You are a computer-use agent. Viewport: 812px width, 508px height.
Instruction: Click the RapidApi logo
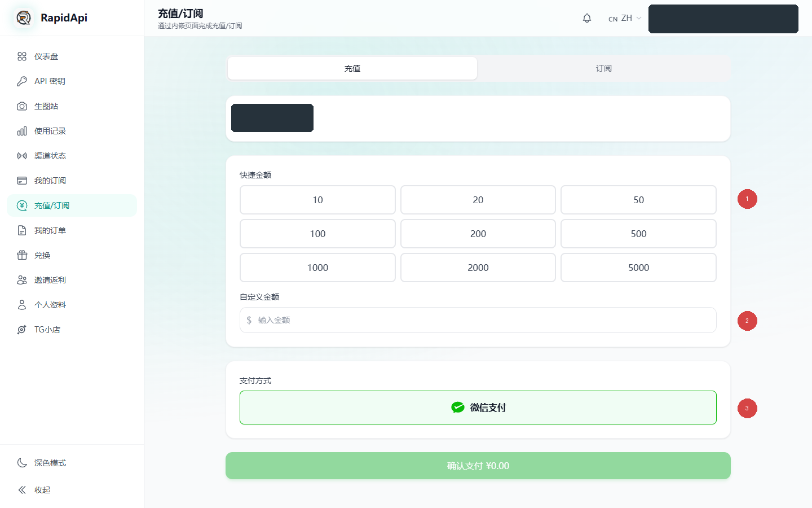pyautogui.click(x=24, y=18)
